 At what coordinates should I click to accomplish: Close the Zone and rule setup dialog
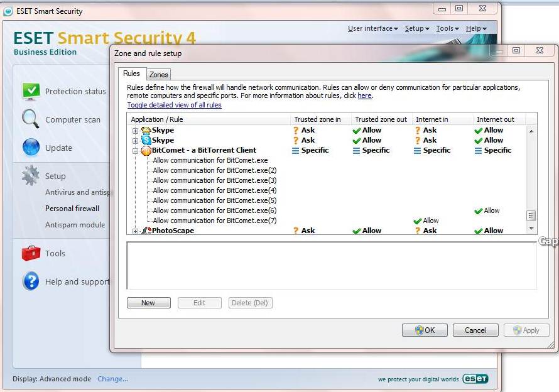click(540, 50)
